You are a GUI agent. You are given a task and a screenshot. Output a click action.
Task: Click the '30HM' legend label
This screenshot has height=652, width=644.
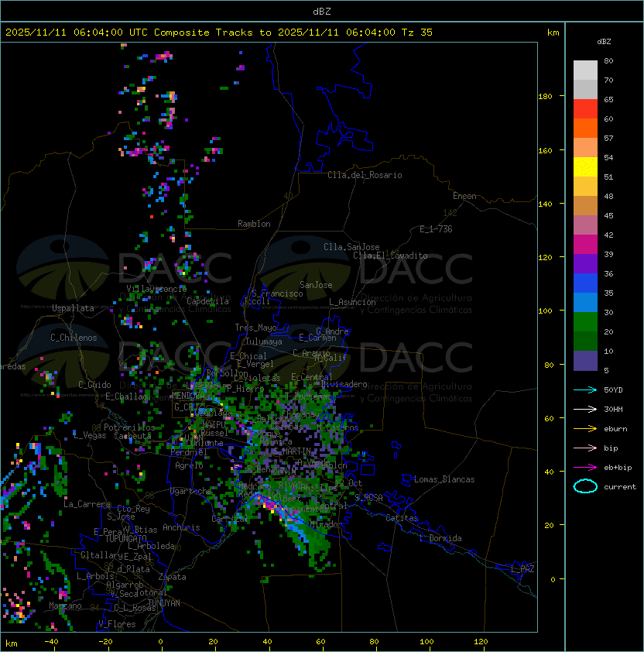pos(613,409)
